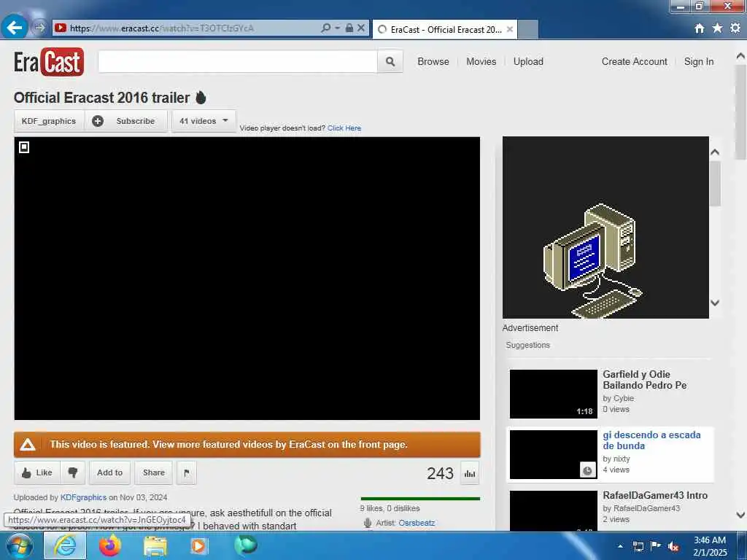Click the lock security icon in address bar
The image size is (747, 560).
[349, 28]
